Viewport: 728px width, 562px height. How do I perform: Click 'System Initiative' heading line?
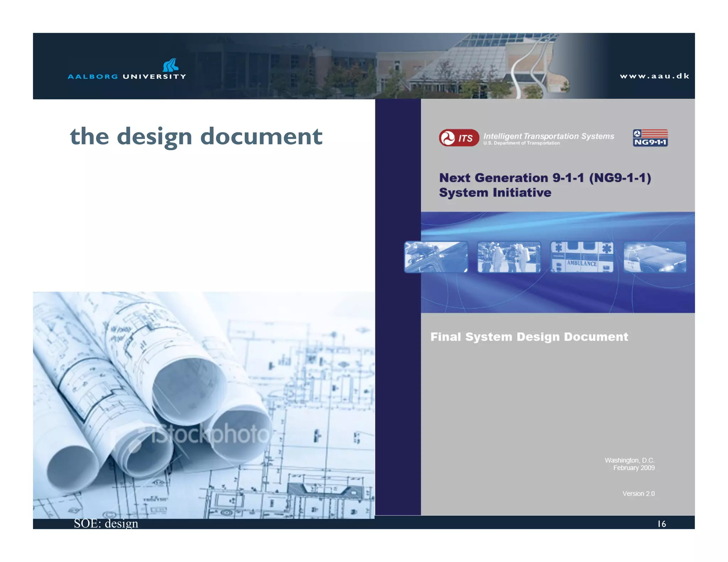(495, 193)
